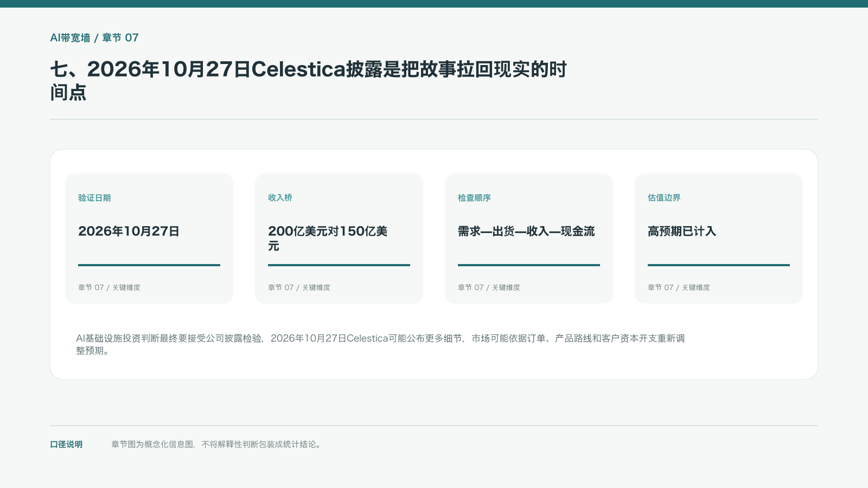Viewport: 868px width, 488px height.
Task: Select the value "需求—出货—收入—现金流"
Action: pyautogui.click(x=526, y=232)
